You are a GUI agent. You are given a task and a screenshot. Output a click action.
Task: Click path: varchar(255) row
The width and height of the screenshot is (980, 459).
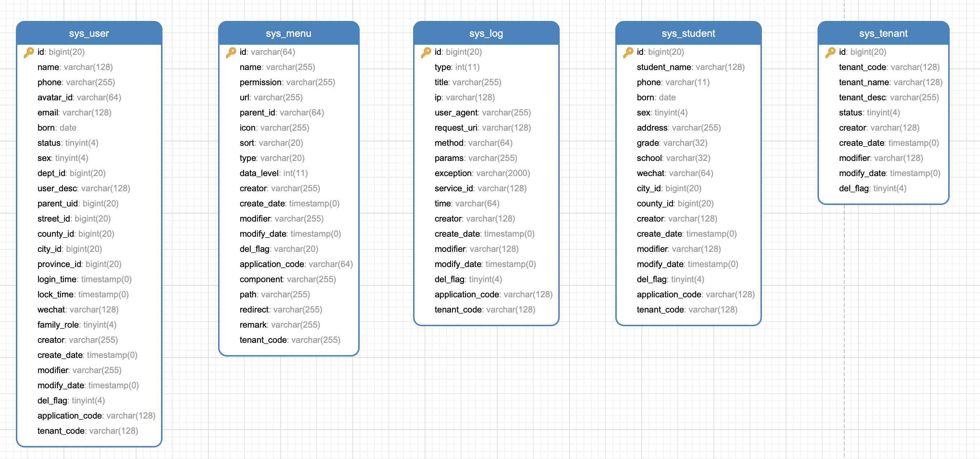pos(275,295)
